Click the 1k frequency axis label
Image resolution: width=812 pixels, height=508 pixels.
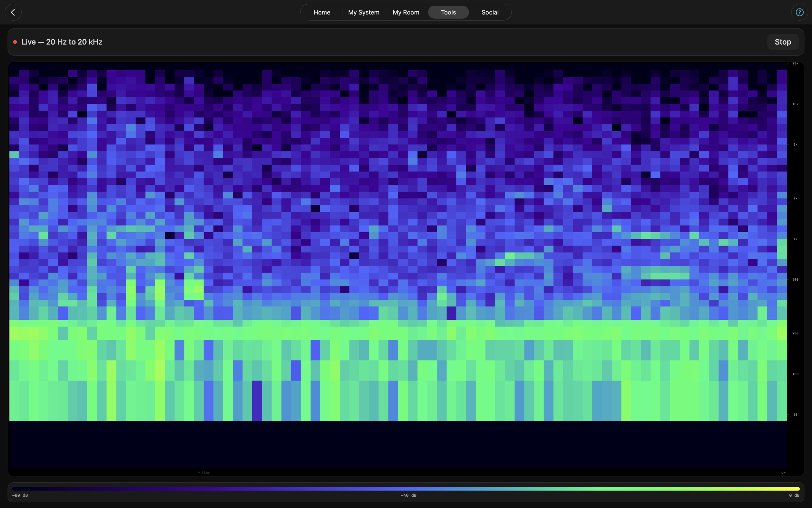[795, 239]
